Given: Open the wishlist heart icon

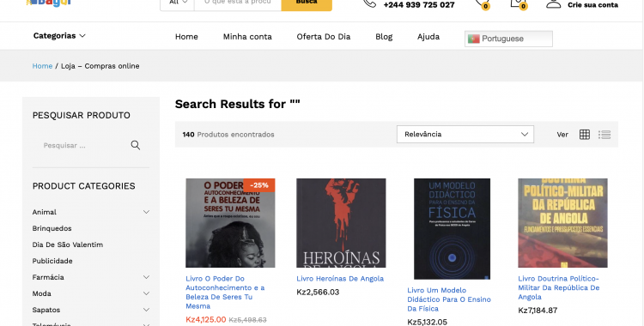Looking at the screenshot, I should pyautogui.click(x=482, y=3).
